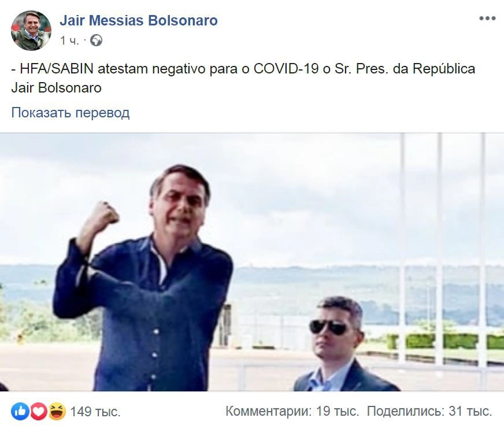Click the word "COVID-19" in the caption
Screen dimensions: 504x429
[x=286, y=69]
